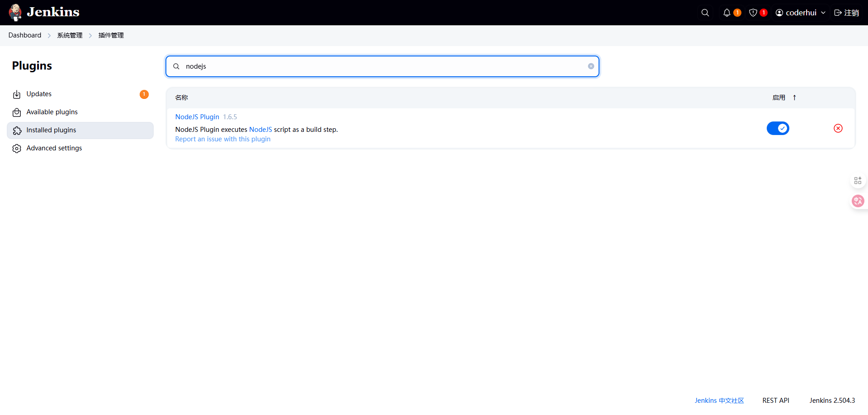The height and width of the screenshot is (415, 868).
Task: Go to Available plugins
Action: pos(52,112)
